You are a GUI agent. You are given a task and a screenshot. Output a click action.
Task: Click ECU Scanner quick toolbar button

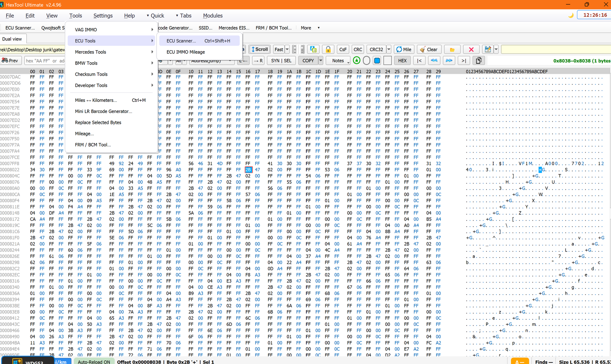[x=20, y=28]
